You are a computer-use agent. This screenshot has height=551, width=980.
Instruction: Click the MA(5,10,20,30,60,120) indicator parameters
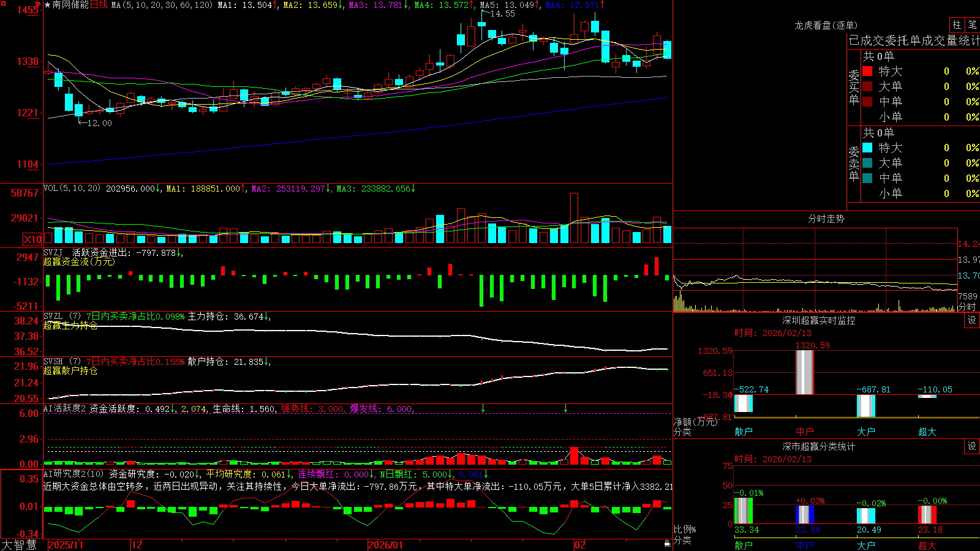point(162,5)
